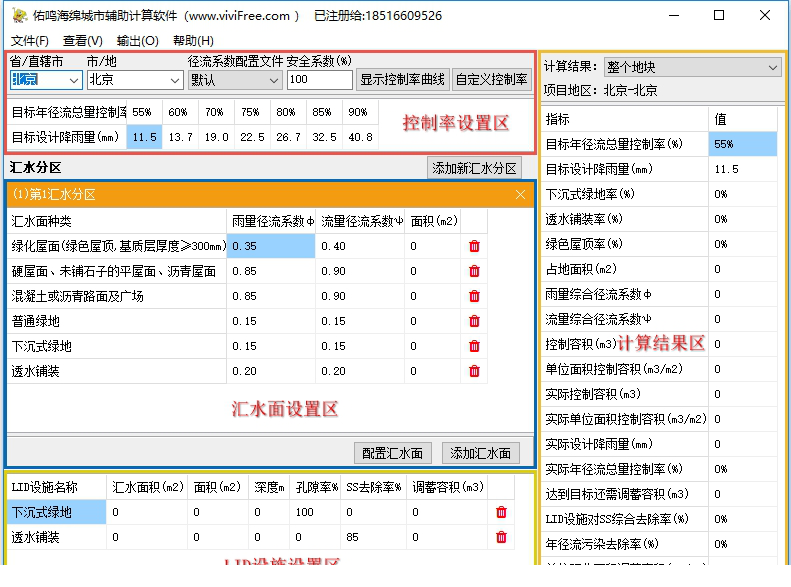
Task: Click the 添加汇水面 button
Action: click(x=480, y=453)
